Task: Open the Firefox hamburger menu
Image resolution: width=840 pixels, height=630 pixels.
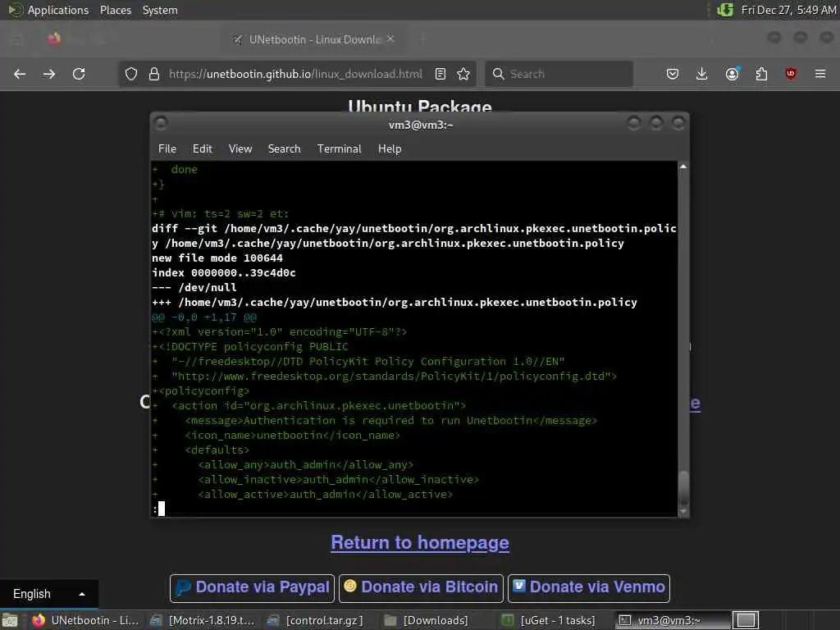Action: tap(820, 74)
